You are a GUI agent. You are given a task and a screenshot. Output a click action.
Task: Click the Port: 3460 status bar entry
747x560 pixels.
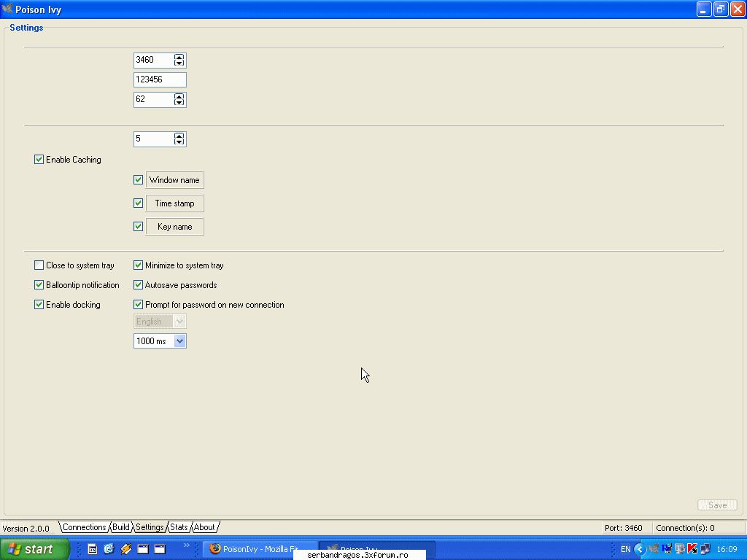coord(624,528)
